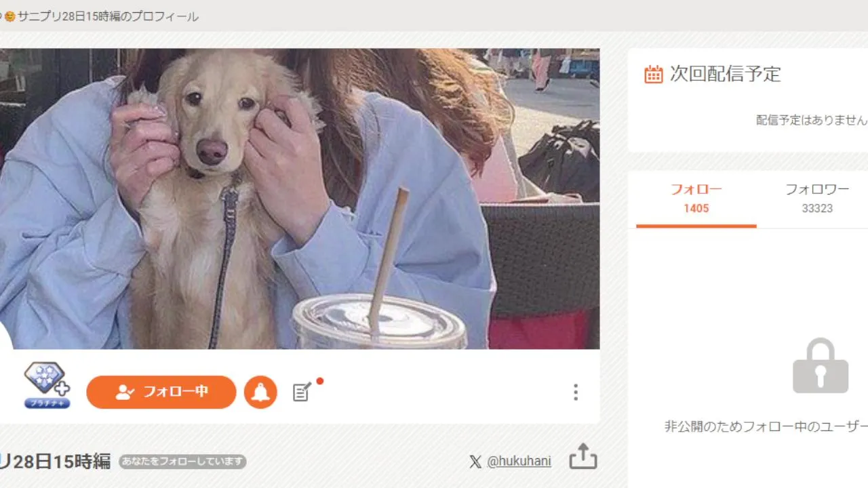Click the emoji icon in page title
868x488 pixels.
click(x=9, y=17)
